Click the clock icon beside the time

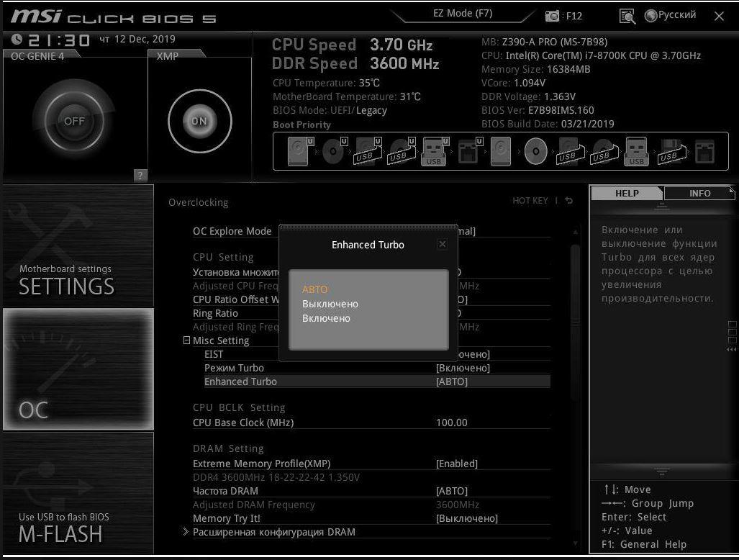coord(17,39)
